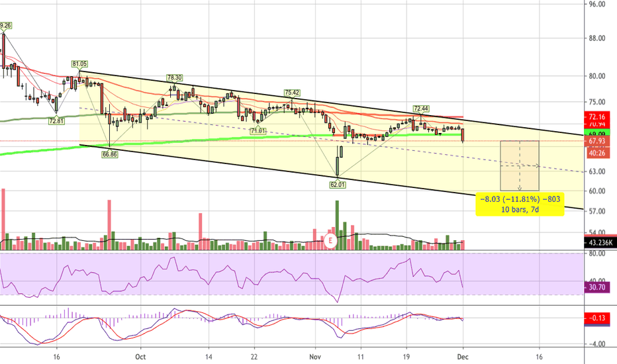Select the 62.01 pivot low label
The width and height of the screenshot is (617, 364).
[338, 185]
